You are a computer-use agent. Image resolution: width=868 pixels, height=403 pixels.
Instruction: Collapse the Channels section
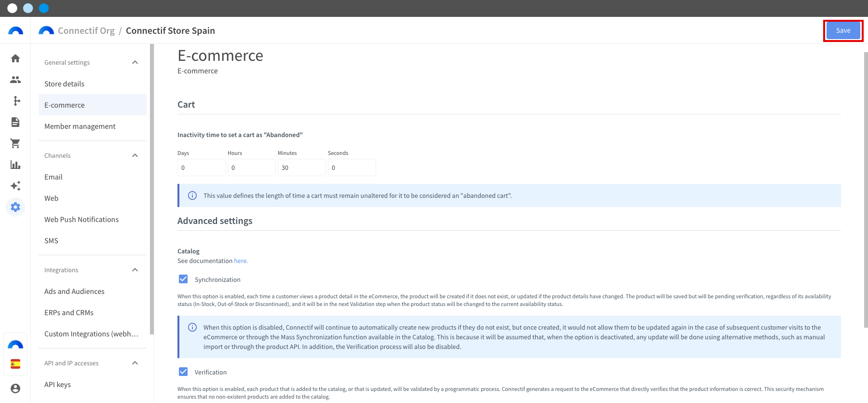point(135,155)
